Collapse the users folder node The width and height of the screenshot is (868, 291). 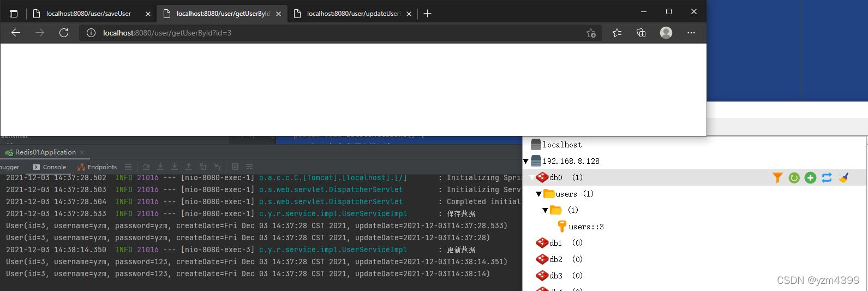click(x=538, y=194)
